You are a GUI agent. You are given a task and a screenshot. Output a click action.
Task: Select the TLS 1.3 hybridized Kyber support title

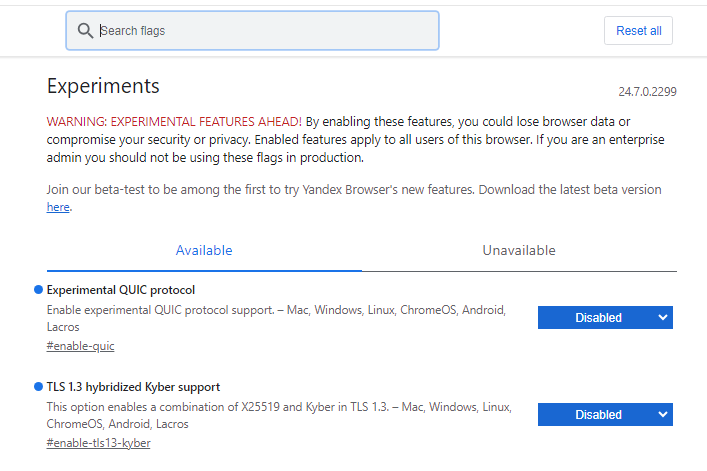coord(133,387)
